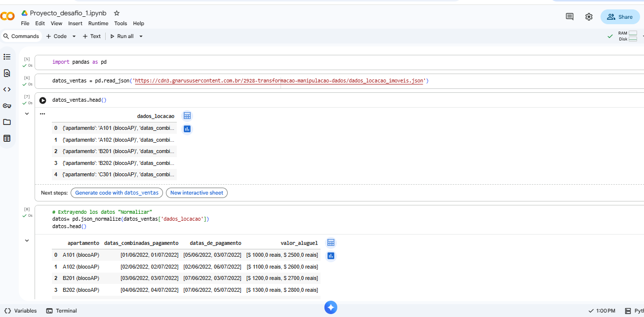Click cell A102 (blocoAP) in datos table
644x317 pixels.
[x=81, y=267]
